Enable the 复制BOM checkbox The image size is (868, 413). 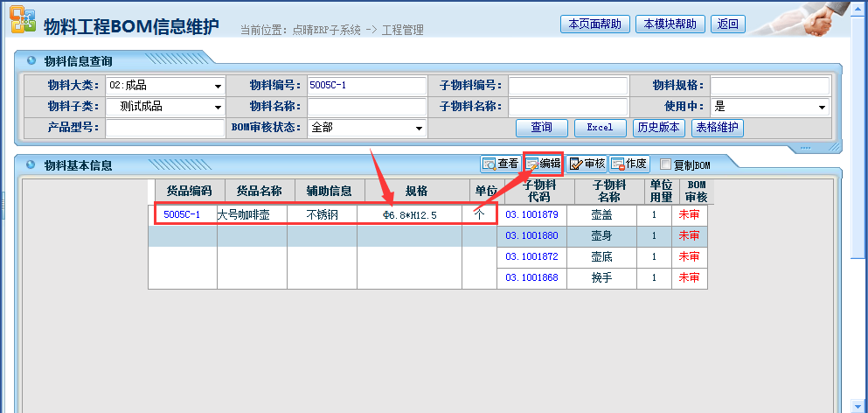click(x=665, y=164)
